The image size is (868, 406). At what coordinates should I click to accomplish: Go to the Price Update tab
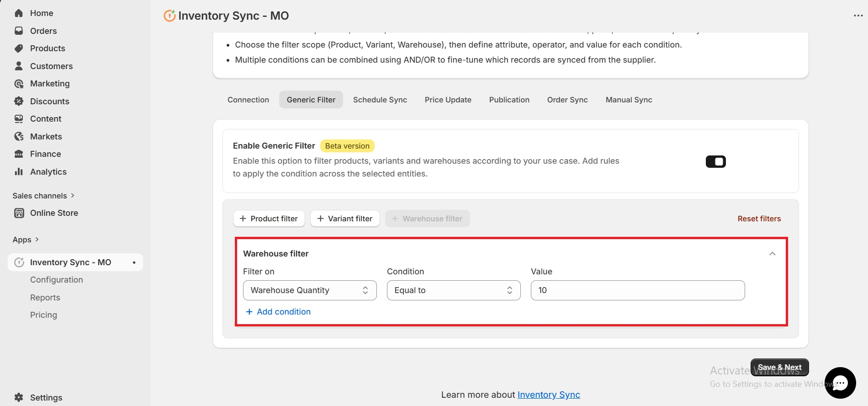pyautogui.click(x=448, y=100)
